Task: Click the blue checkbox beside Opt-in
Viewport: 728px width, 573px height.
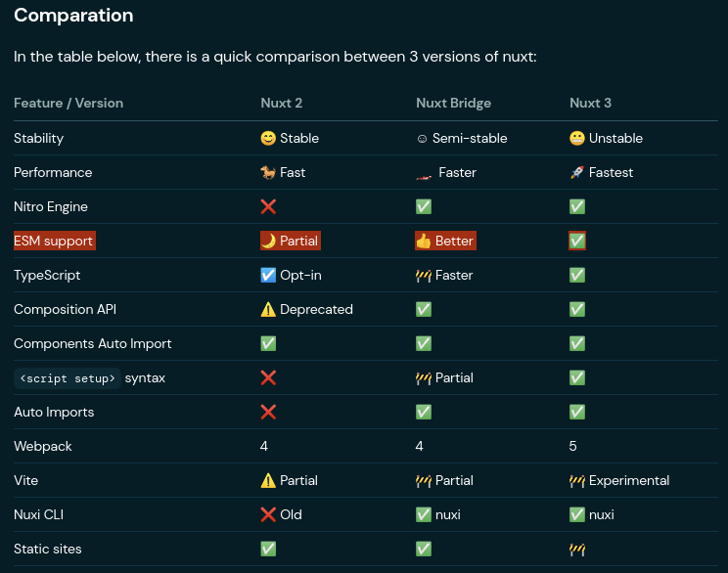Action: click(x=268, y=275)
